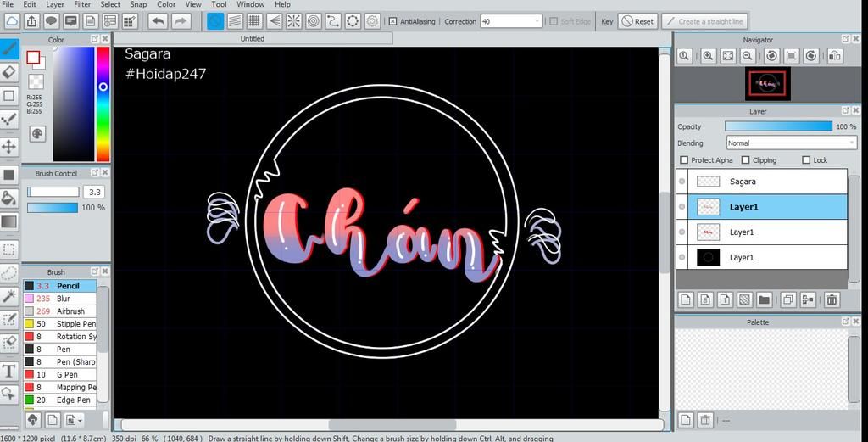Select the Select Pen tool

click(x=8, y=320)
